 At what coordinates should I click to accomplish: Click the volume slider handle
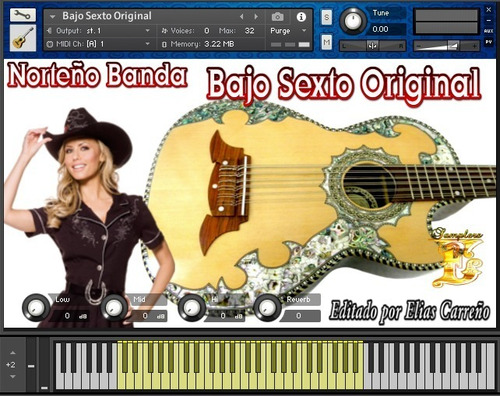[453, 45]
